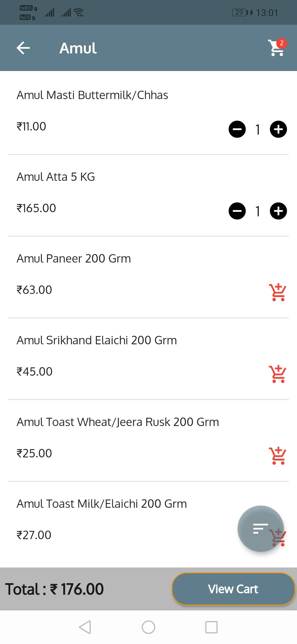The width and height of the screenshot is (297, 644).
Task: Add Amul Paneer 200 Grm to cart
Action: pos(277,292)
